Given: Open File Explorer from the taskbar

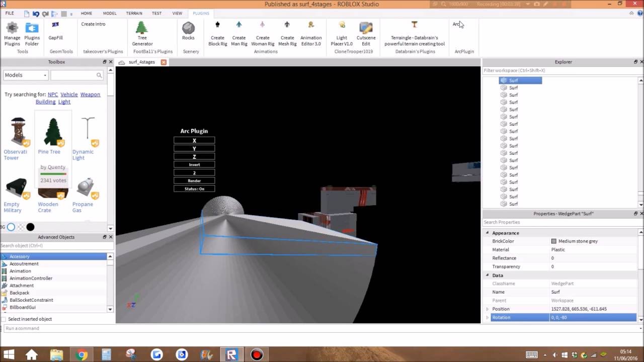Looking at the screenshot, I should pos(56,355).
